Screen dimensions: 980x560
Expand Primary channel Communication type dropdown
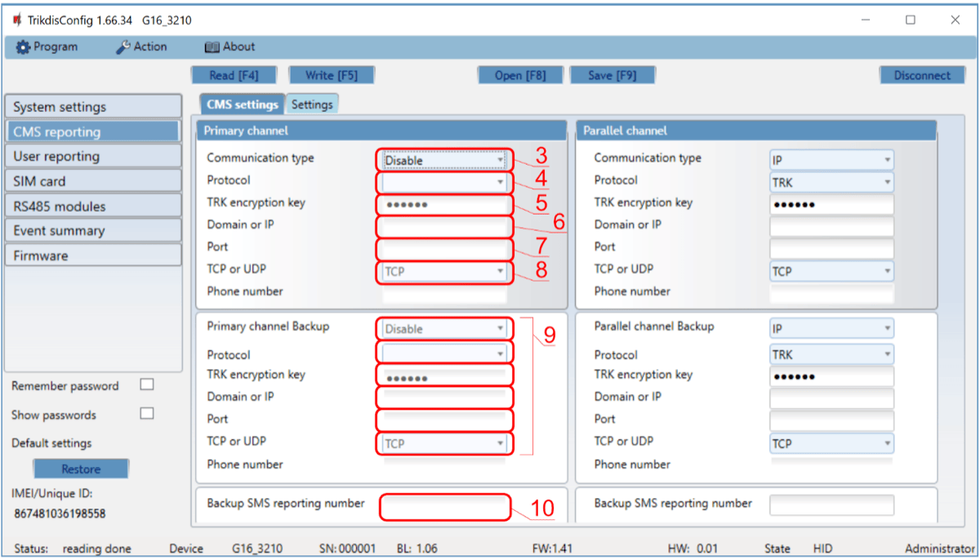click(445, 160)
